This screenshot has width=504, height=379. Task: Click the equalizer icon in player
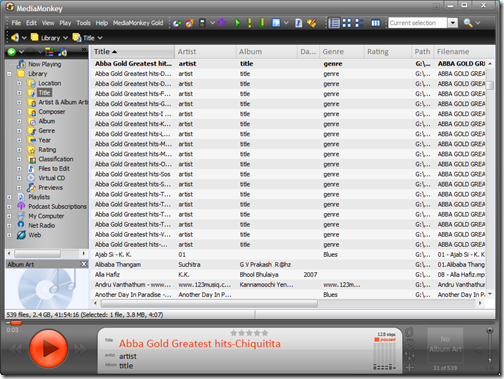pos(410,356)
